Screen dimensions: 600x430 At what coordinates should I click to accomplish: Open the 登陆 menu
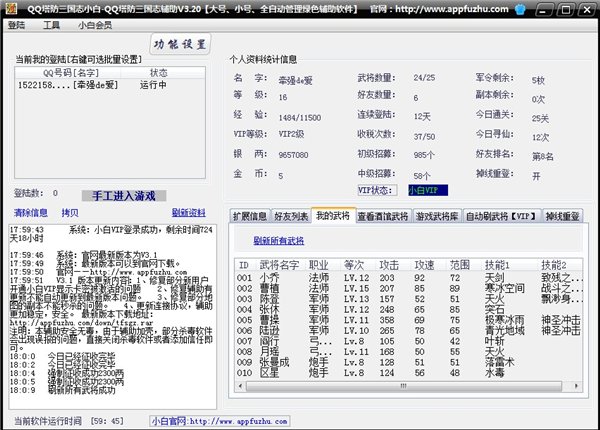[16, 25]
